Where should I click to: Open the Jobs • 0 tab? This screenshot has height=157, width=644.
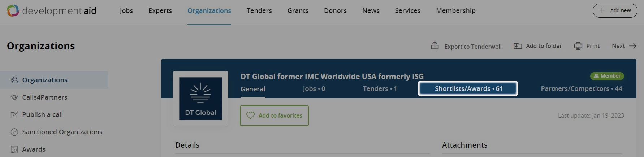tap(314, 88)
